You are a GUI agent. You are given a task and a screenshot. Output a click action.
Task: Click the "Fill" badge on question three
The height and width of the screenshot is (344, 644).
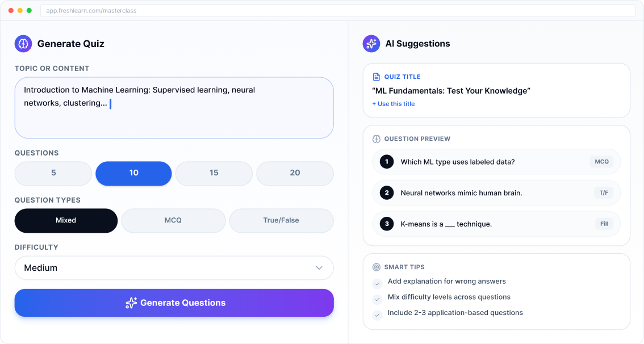tap(604, 224)
